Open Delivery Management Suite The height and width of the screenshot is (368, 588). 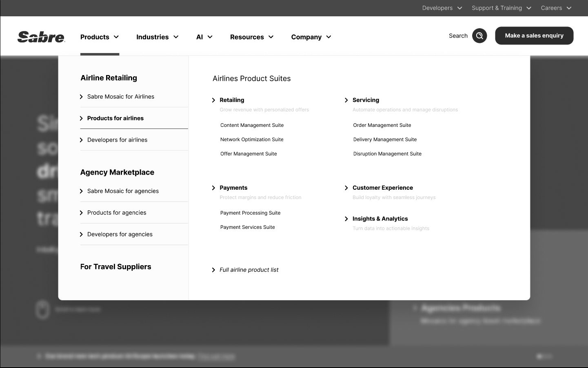pos(385,140)
